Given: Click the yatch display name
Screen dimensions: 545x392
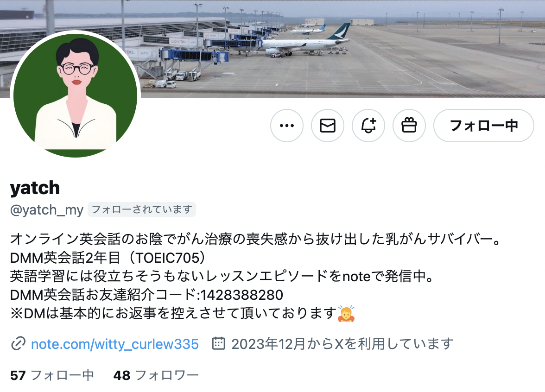Looking at the screenshot, I should tap(35, 188).
